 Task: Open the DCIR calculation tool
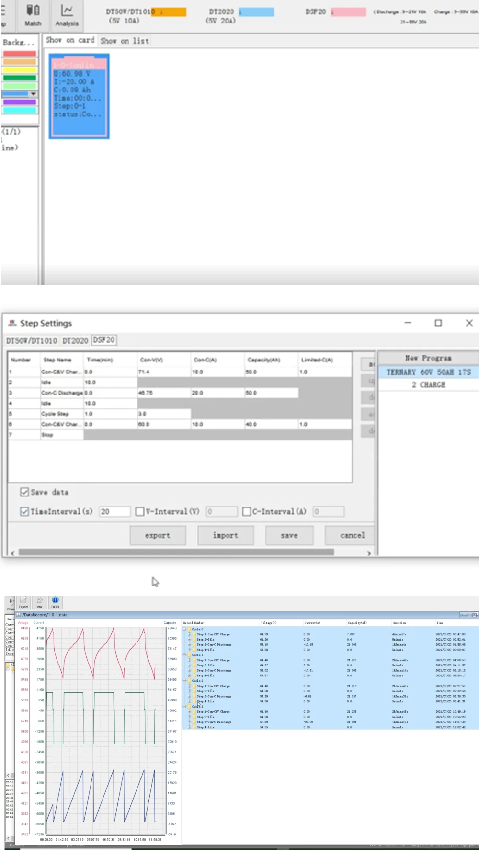click(x=55, y=602)
